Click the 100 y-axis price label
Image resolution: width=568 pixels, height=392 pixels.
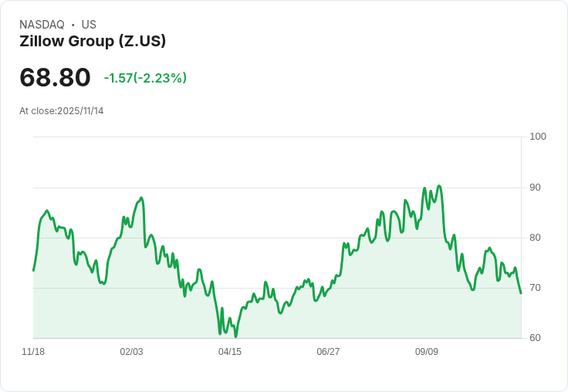coord(538,137)
